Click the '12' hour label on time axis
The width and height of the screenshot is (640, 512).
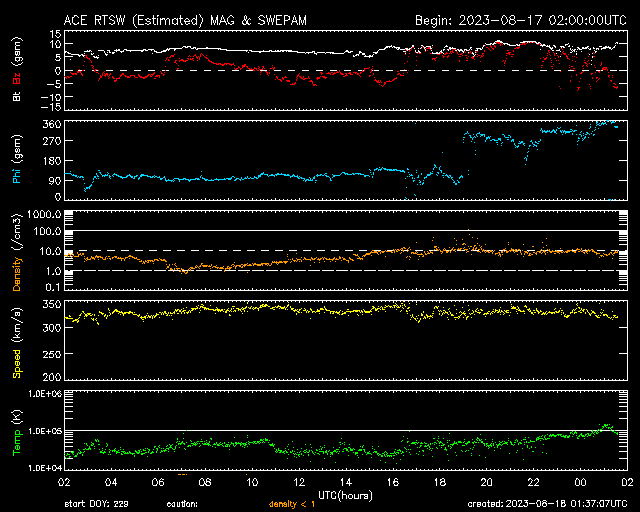coord(299,483)
